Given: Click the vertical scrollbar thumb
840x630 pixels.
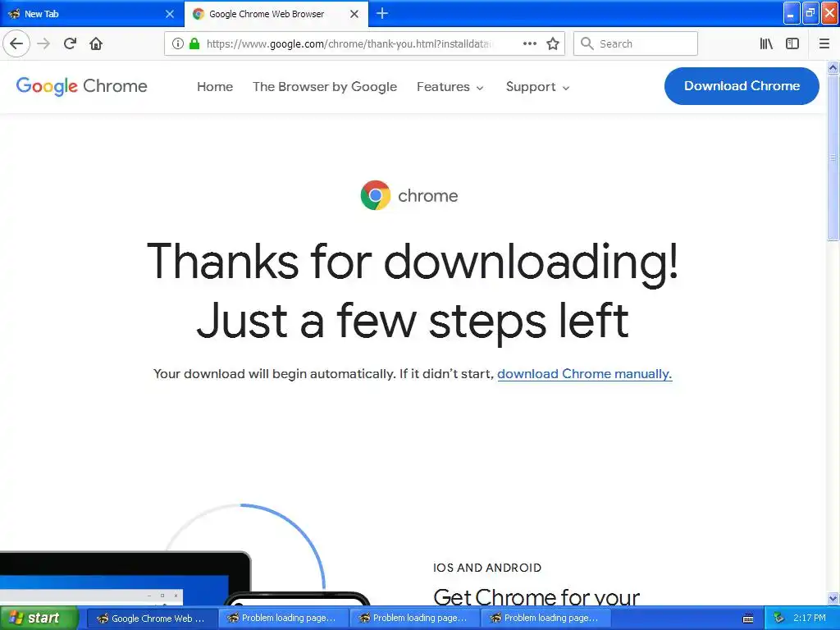Looking at the screenshot, I should pos(833,157).
